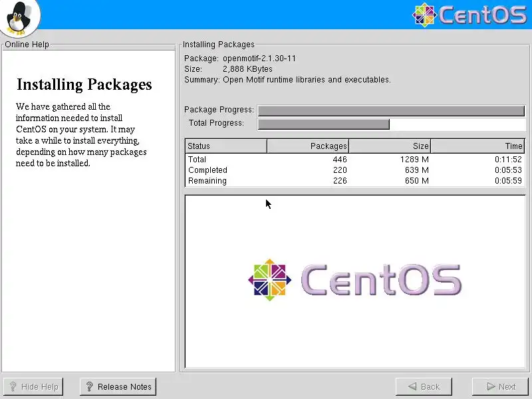Go Back to previous step
The image size is (532, 399).
[424, 386]
